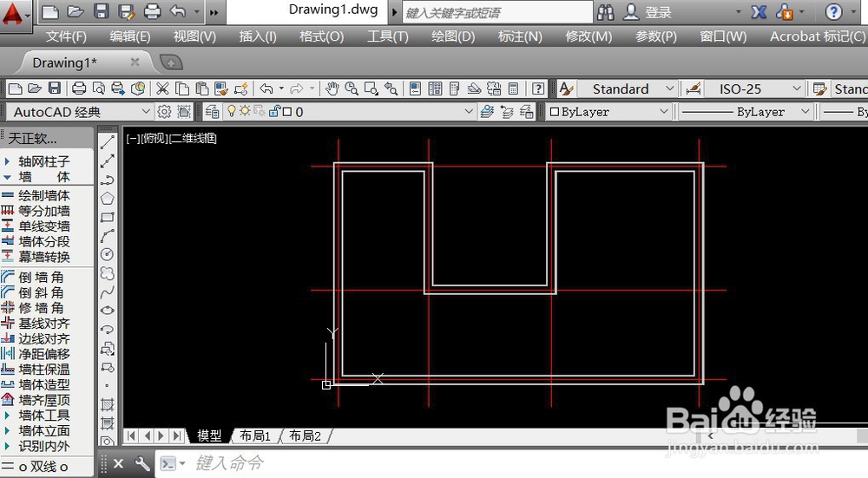Click the binoculars search icon
Image resolution: width=868 pixels, height=478 pixels.
(x=606, y=12)
